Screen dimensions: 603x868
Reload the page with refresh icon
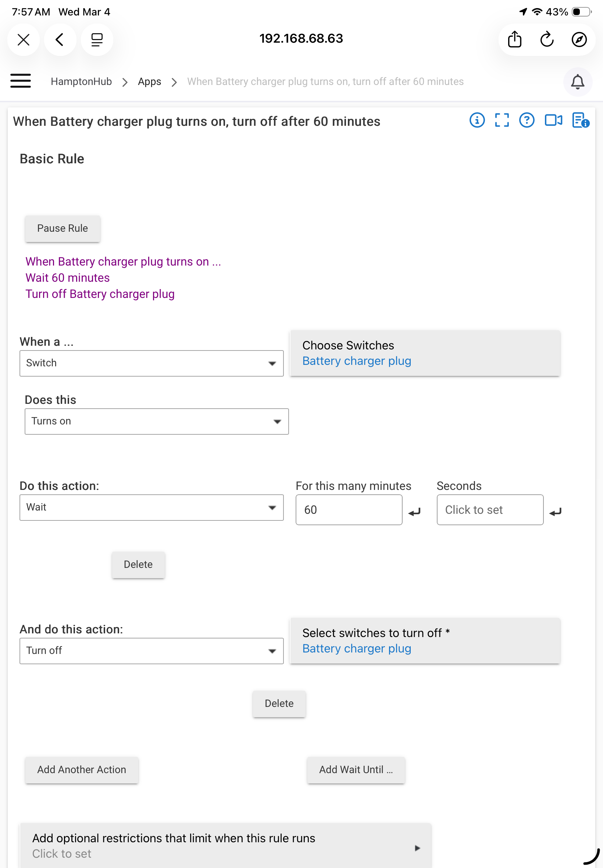tap(546, 39)
